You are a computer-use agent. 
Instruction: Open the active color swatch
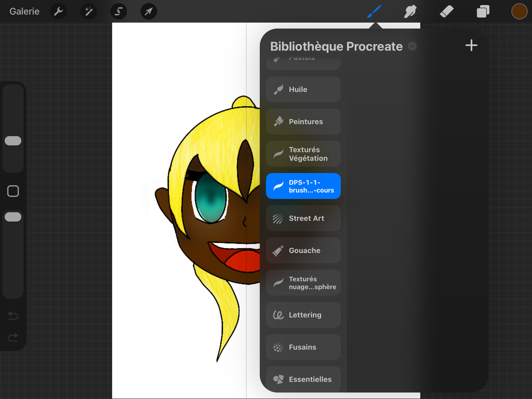click(519, 11)
